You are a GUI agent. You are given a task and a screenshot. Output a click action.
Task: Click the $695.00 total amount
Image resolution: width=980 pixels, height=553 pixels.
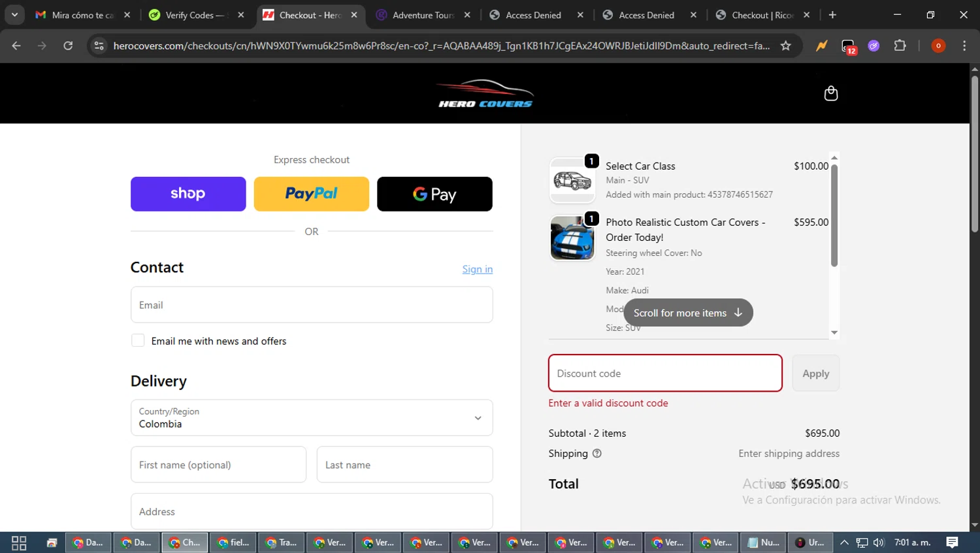click(x=815, y=484)
